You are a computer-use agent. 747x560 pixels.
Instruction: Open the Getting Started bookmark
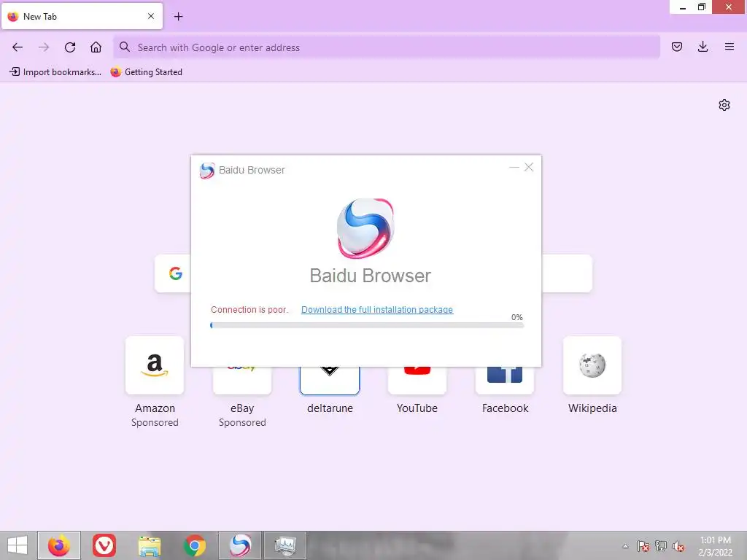[146, 72]
